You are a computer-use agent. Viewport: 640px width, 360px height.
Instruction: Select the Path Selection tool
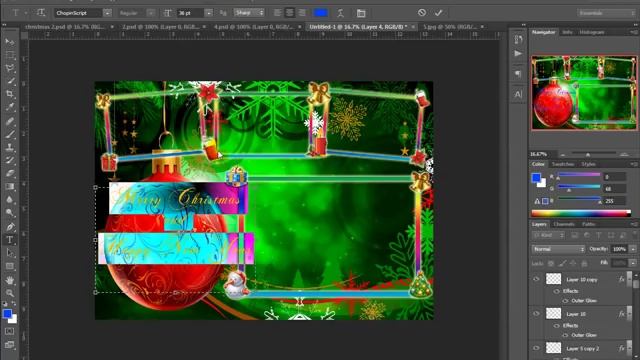[x=10, y=253]
